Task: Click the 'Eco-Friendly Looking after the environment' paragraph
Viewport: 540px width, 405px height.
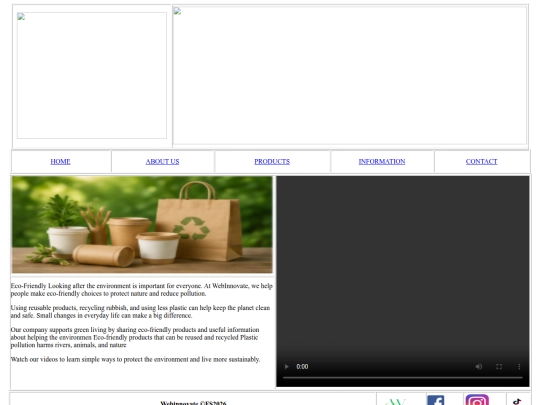Action: coord(142,290)
